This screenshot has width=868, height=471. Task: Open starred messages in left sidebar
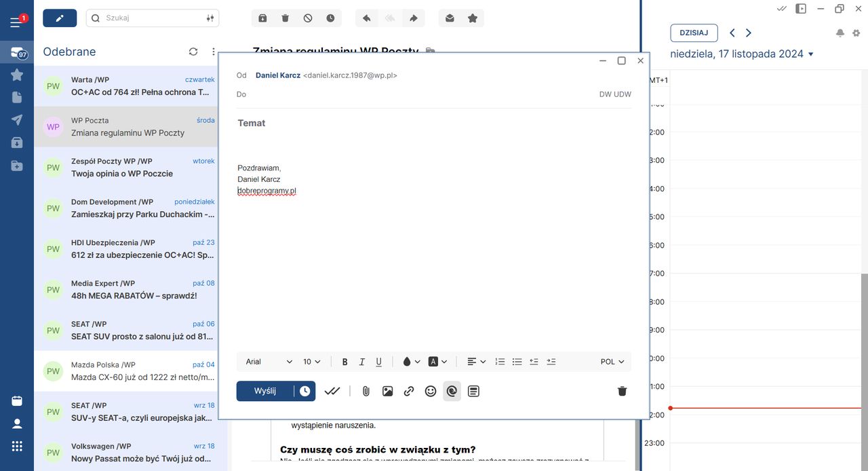click(x=17, y=75)
